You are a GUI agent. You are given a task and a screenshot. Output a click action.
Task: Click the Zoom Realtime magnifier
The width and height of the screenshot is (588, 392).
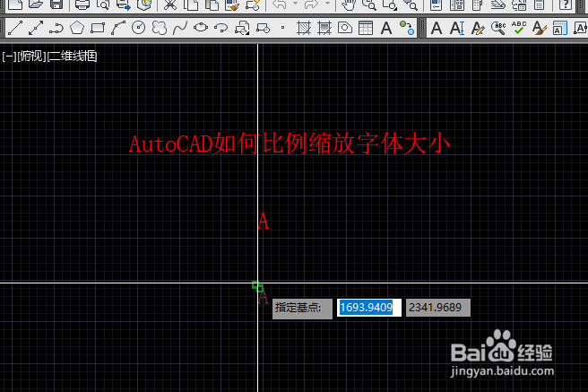[x=369, y=4]
